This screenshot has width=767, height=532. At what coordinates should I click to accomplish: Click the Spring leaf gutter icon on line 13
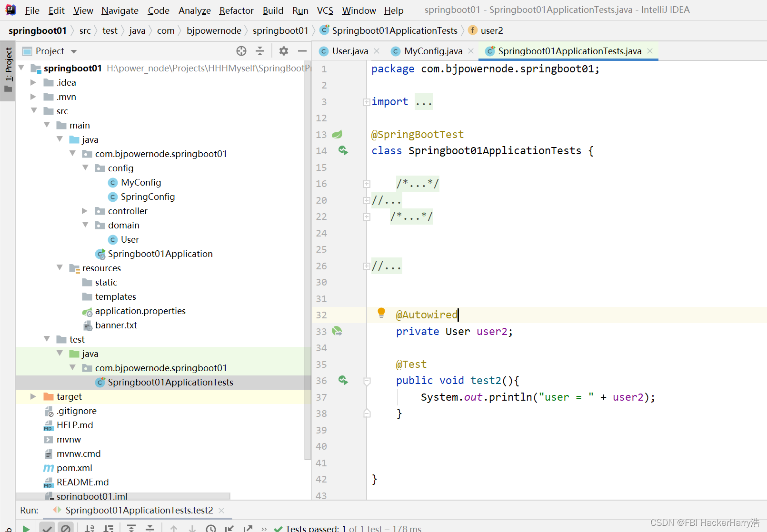(x=337, y=135)
